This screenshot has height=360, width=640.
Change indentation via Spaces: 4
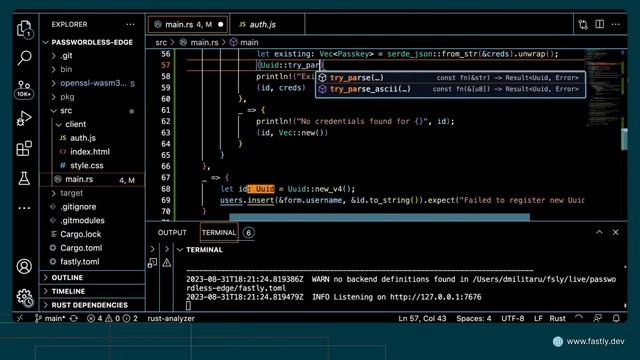[474, 318]
